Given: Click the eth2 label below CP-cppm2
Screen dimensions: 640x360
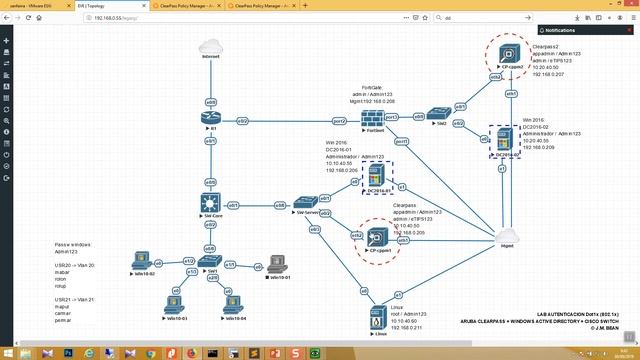Looking at the screenshot, I should (x=496, y=77).
